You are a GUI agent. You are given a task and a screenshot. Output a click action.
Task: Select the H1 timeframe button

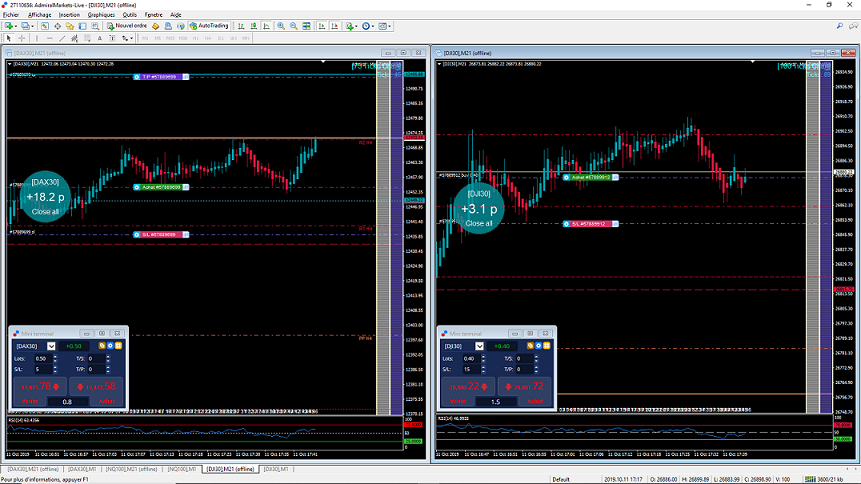[195, 38]
